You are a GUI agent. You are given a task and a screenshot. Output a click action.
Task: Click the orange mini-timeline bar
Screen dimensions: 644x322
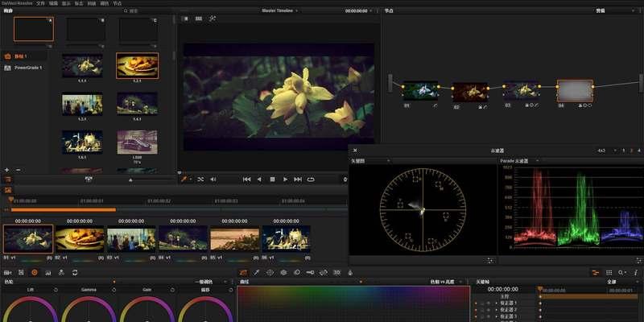click(x=64, y=210)
